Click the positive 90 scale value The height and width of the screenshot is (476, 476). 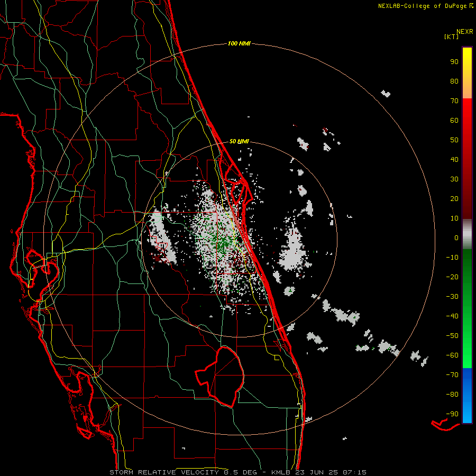[454, 62]
